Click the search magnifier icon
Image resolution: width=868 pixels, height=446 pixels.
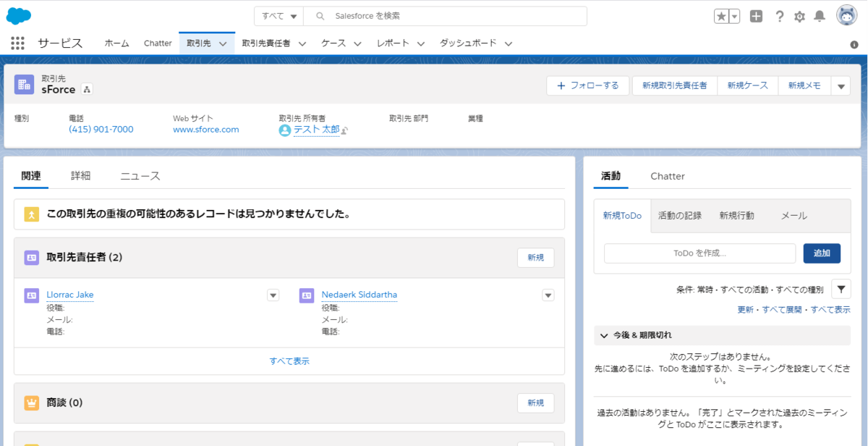tap(320, 16)
